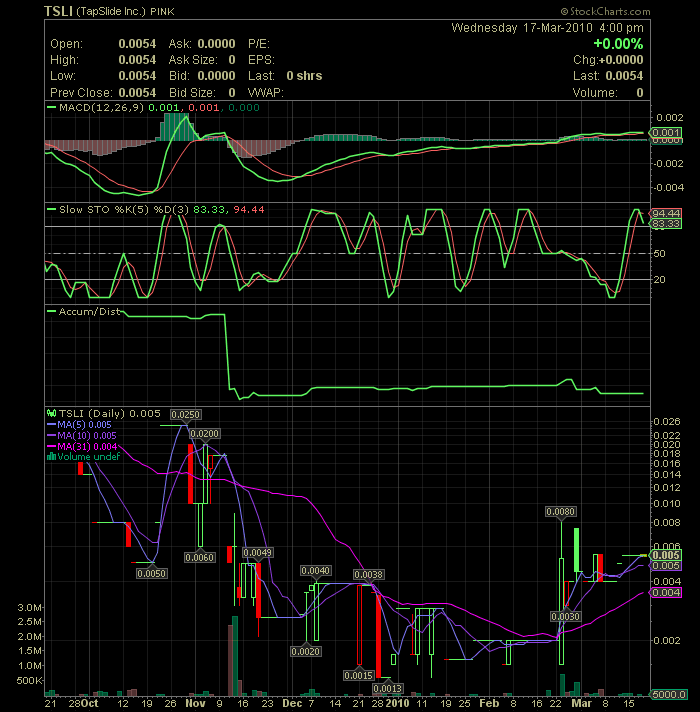The width and height of the screenshot is (700, 712).
Task: Click the 0.010 price axis label
Action: [x=666, y=504]
